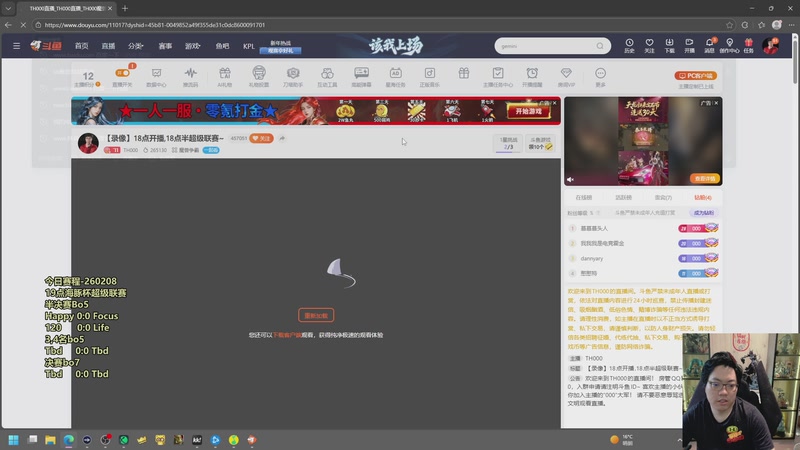Click the browser address bar
800x450 pixels.
[378, 24]
